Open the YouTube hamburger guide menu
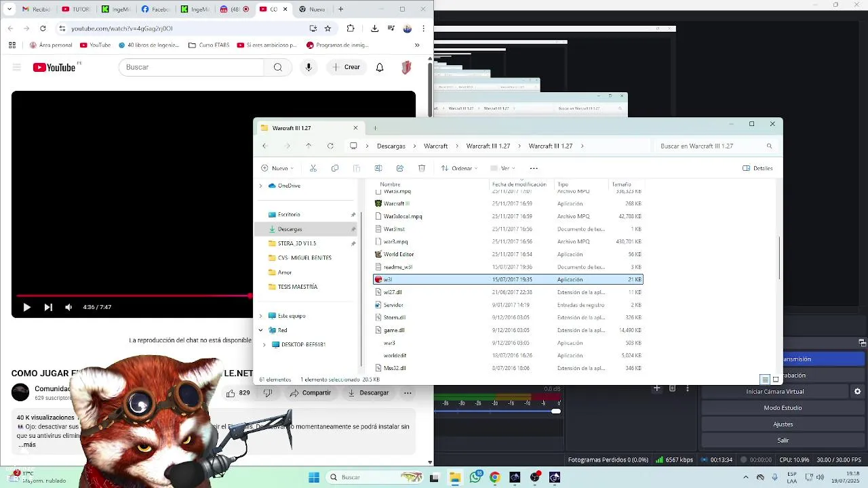 (x=17, y=67)
